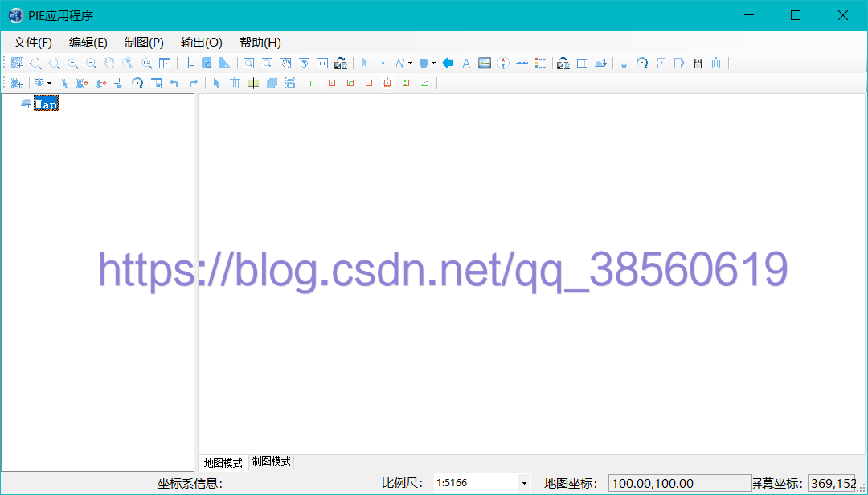Select the N-shaped polyline drawing tool
The height and width of the screenshot is (495, 868).
click(x=399, y=63)
